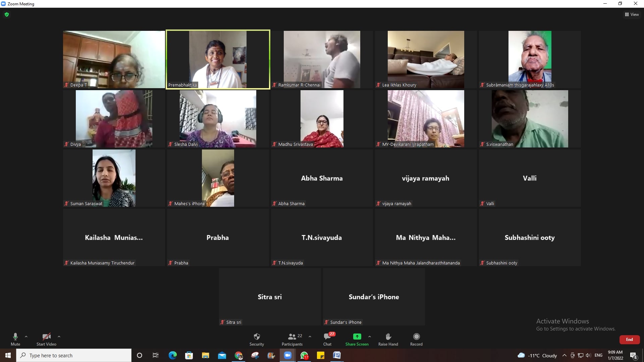
Task: Open the Security shield options
Action: click(x=257, y=339)
